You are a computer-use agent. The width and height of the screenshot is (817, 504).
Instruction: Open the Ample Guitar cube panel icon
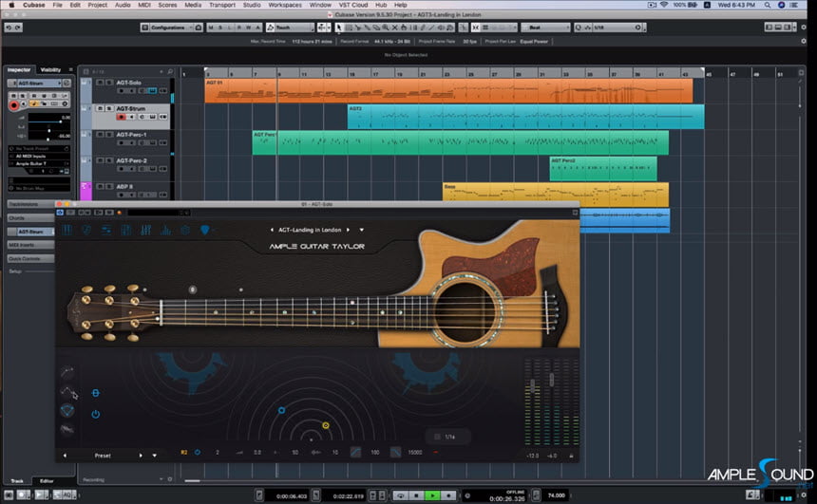tap(185, 230)
